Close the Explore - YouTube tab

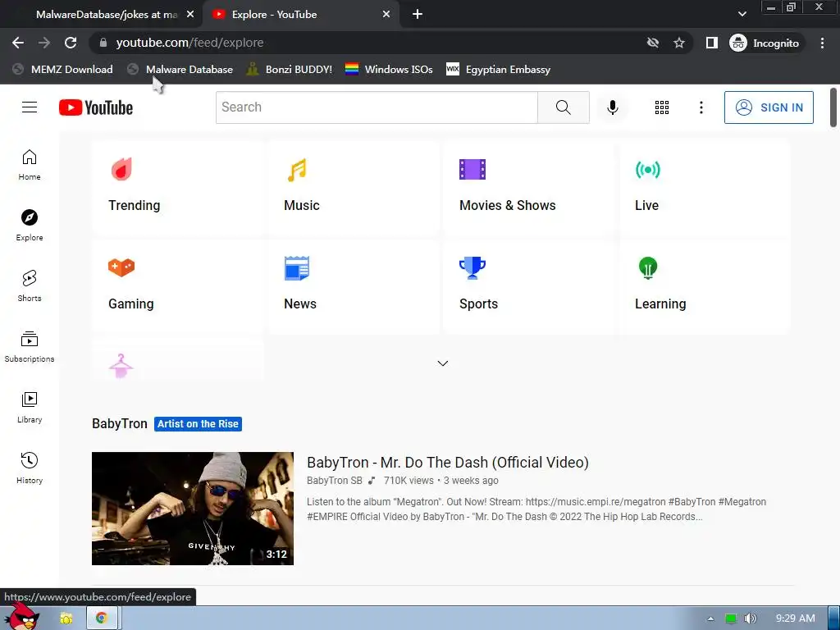pyautogui.click(x=386, y=15)
